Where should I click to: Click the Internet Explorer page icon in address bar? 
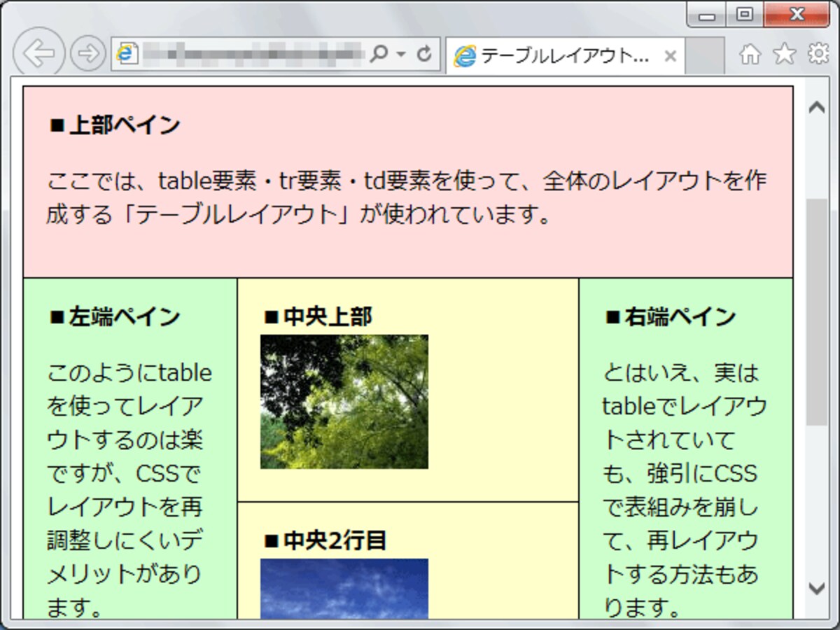(x=127, y=54)
